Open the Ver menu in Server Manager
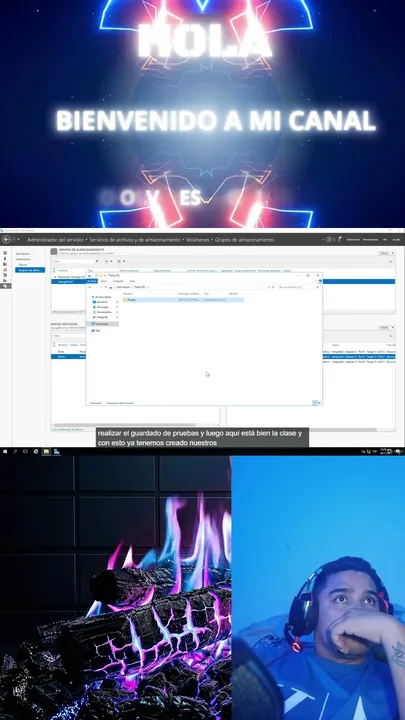 [x=385, y=240]
